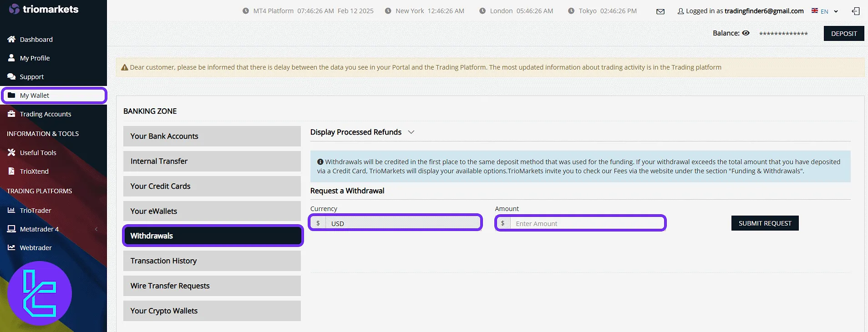Open Dashboard in the sidebar
The width and height of the screenshot is (868, 332).
click(x=36, y=40)
